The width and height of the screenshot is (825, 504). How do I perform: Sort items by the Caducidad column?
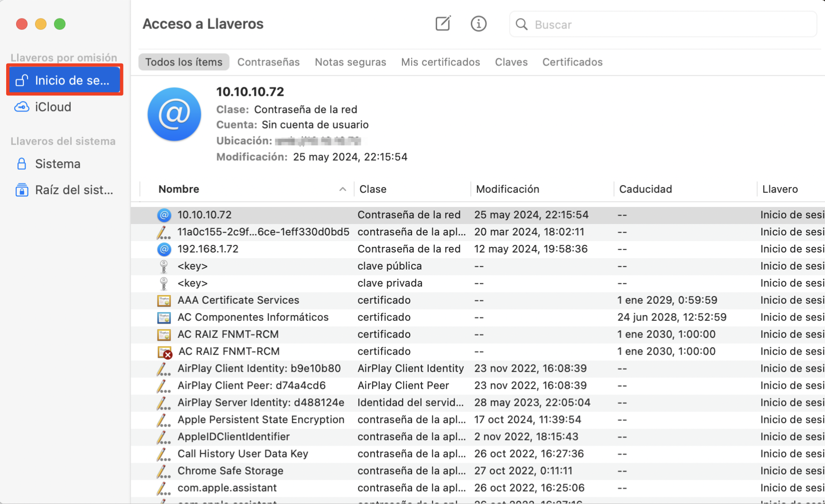coord(646,189)
